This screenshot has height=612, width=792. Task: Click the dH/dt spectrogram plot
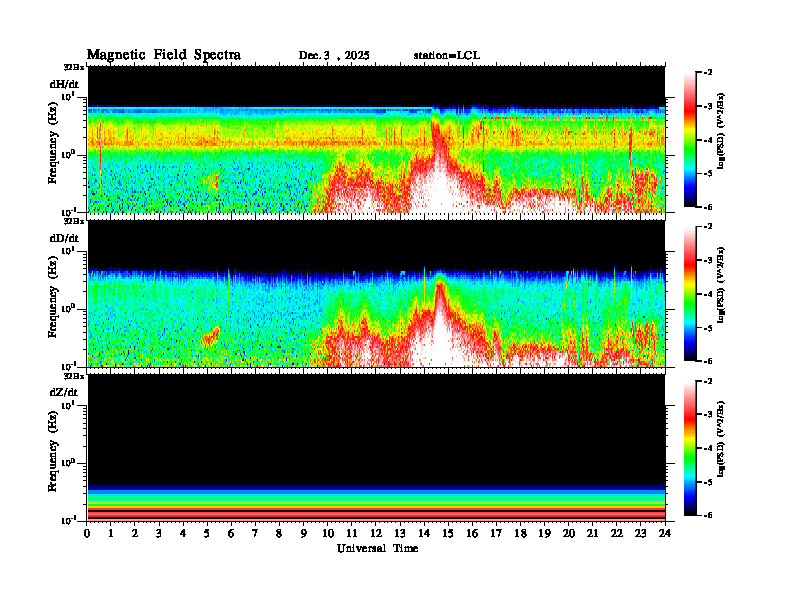(x=376, y=139)
